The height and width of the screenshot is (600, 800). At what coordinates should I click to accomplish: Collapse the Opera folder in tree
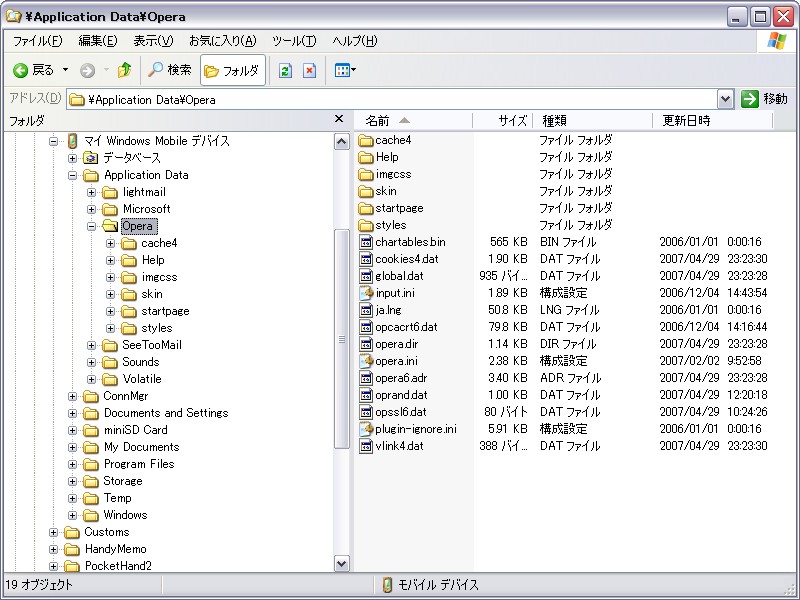[x=91, y=226]
